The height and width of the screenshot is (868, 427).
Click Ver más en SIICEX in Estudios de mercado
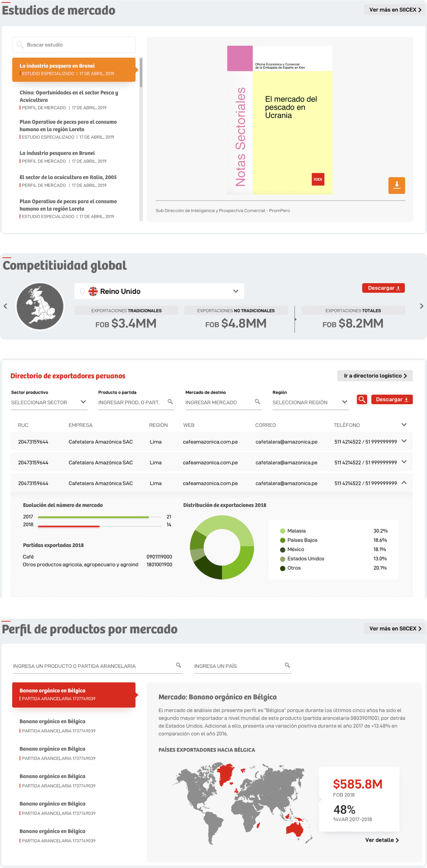click(x=394, y=10)
